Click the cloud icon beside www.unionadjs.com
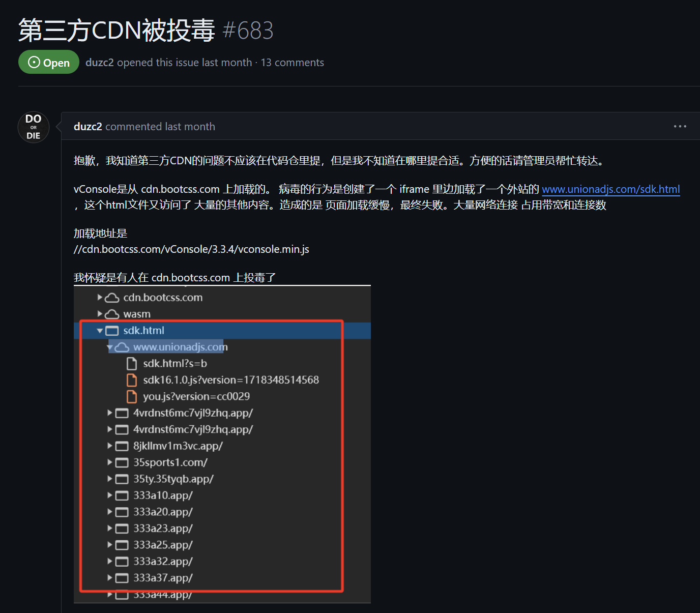This screenshot has width=700, height=613. (x=122, y=347)
